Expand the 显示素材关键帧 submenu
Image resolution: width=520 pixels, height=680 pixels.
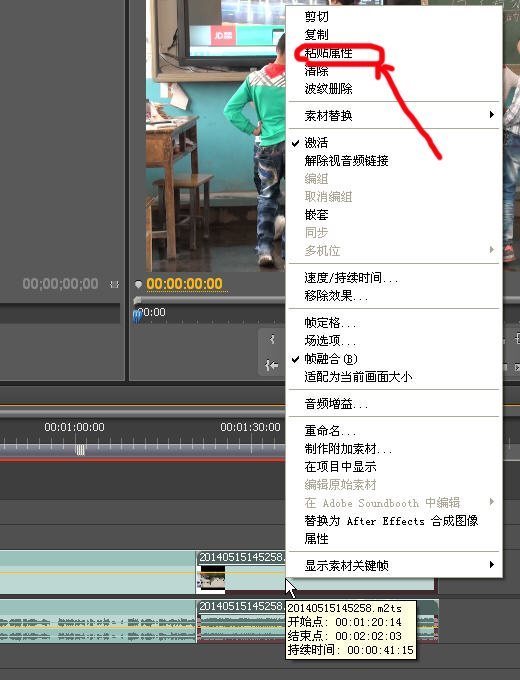coord(394,566)
